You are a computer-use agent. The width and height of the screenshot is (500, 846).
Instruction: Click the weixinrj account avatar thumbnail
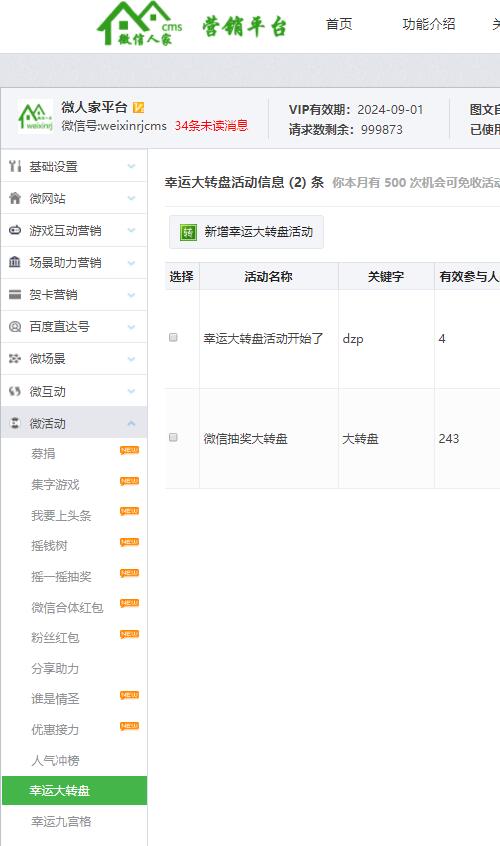click(36, 117)
